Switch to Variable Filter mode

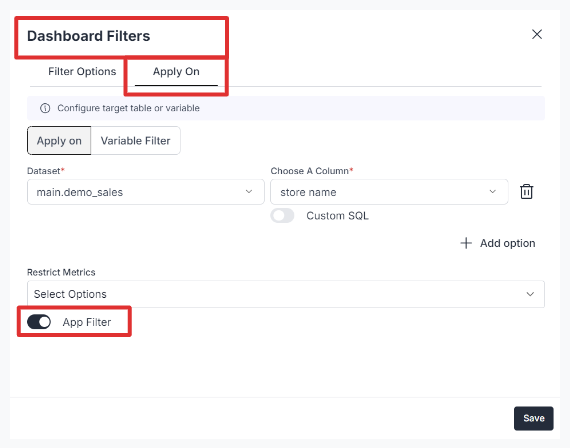tap(136, 141)
